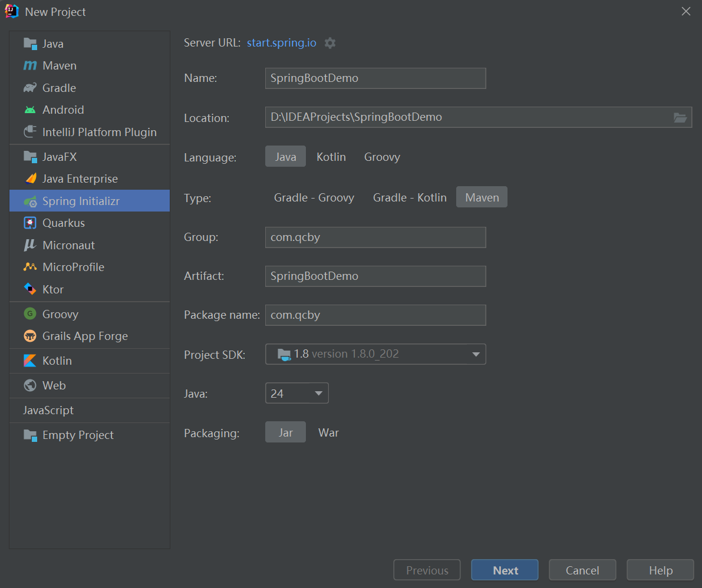Image resolution: width=702 pixels, height=588 pixels.
Task: Click the "Packaging:" label
Action: click(x=212, y=433)
